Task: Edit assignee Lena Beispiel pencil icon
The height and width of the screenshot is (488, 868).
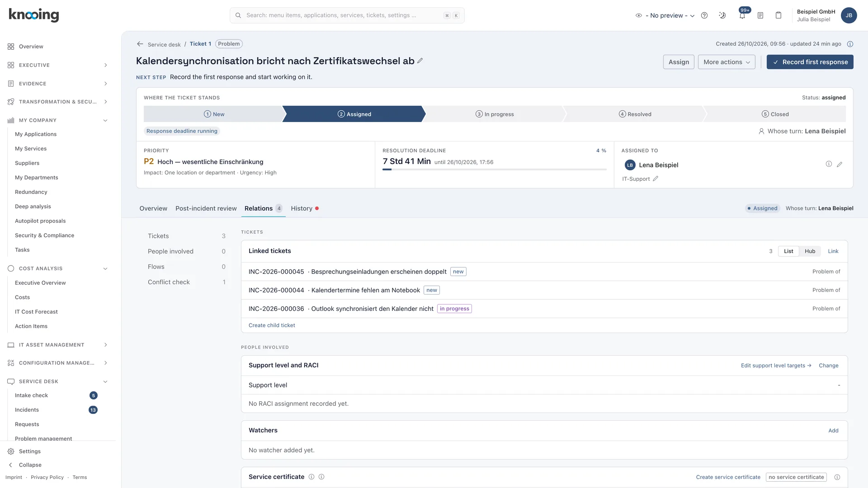Action: (x=840, y=164)
